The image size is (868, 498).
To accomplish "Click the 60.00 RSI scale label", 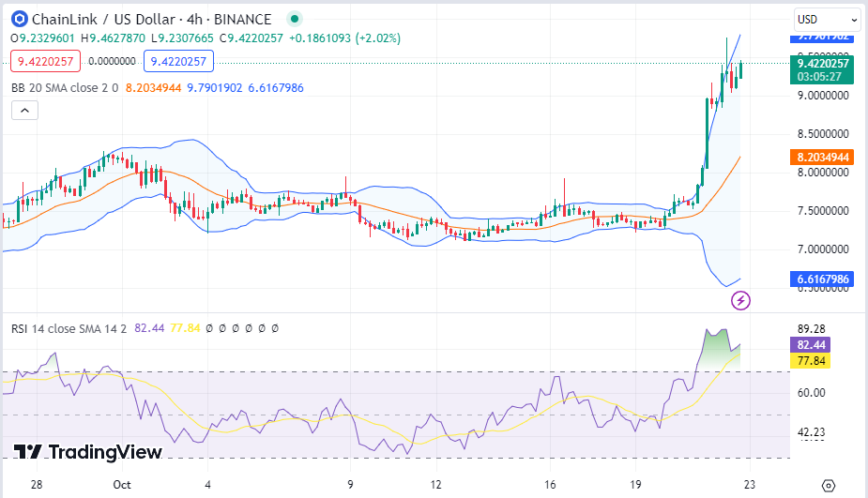I will click(812, 393).
